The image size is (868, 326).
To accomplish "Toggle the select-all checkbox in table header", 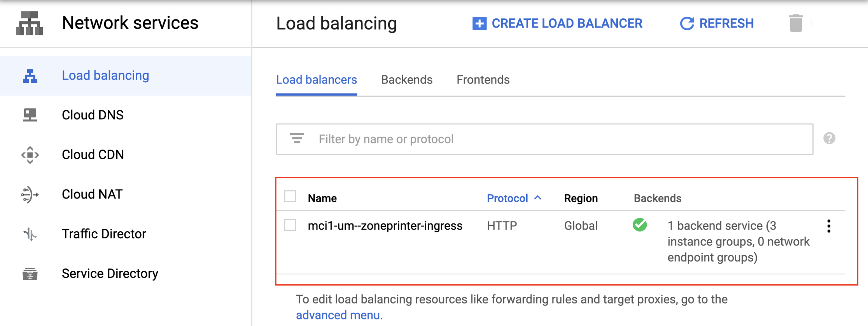I will [290, 197].
